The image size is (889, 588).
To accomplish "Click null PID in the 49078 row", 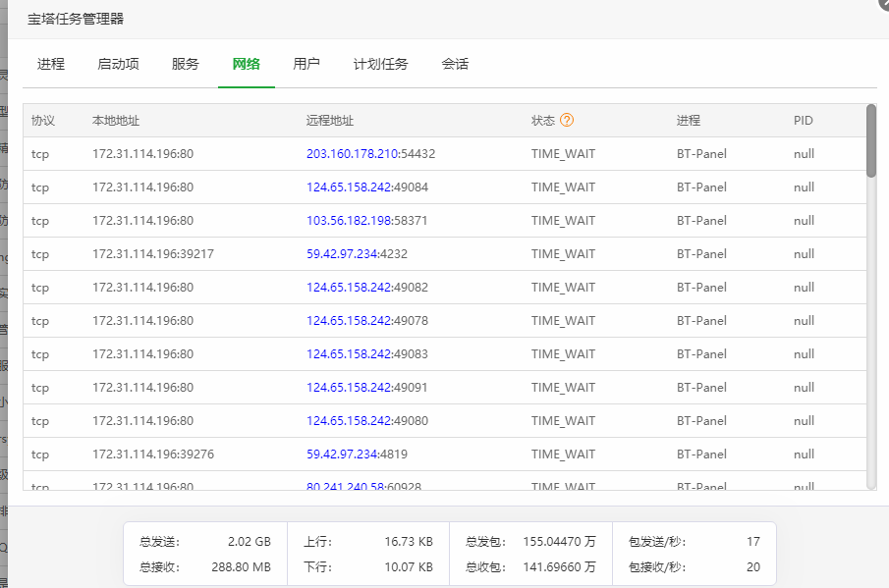I will 804,321.
